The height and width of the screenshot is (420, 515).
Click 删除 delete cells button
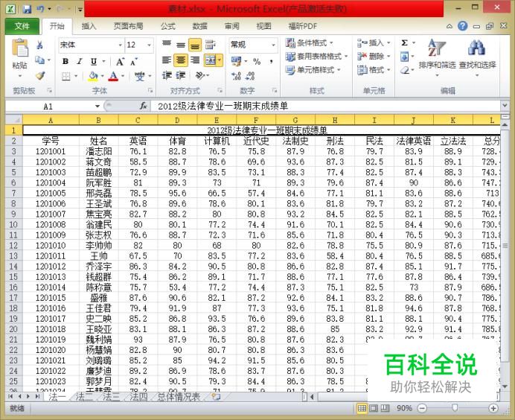(374, 57)
